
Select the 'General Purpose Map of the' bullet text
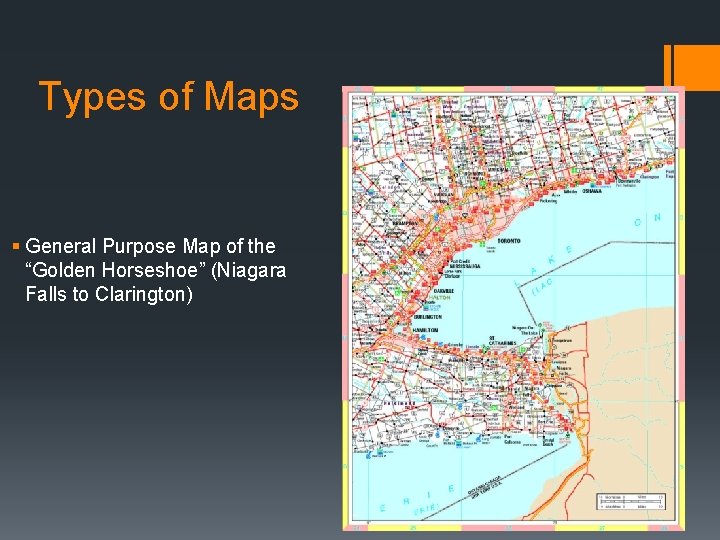[x=151, y=247]
